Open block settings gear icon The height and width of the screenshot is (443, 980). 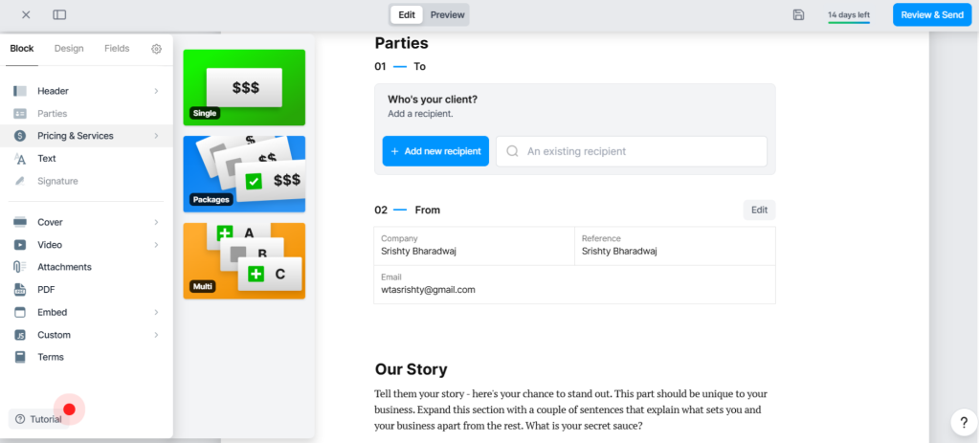(156, 49)
